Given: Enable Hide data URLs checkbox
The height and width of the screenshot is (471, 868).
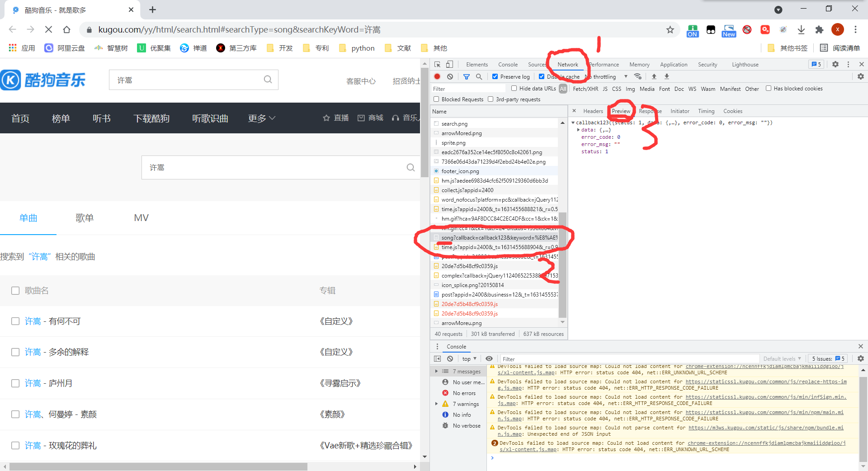Looking at the screenshot, I should tap(514, 88).
